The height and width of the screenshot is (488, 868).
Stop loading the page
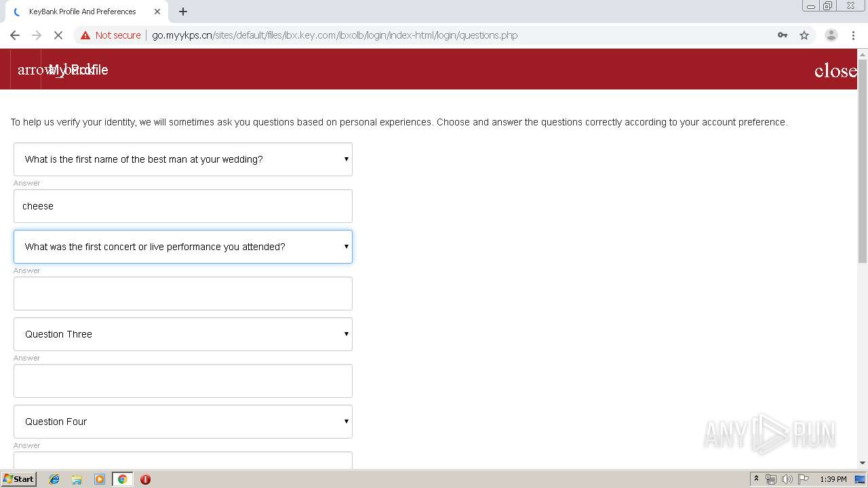58,35
